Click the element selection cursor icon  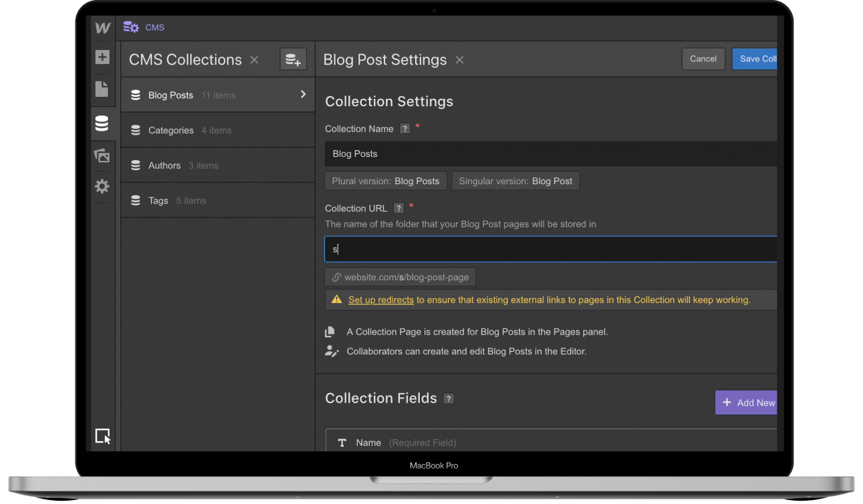[102, 436]
